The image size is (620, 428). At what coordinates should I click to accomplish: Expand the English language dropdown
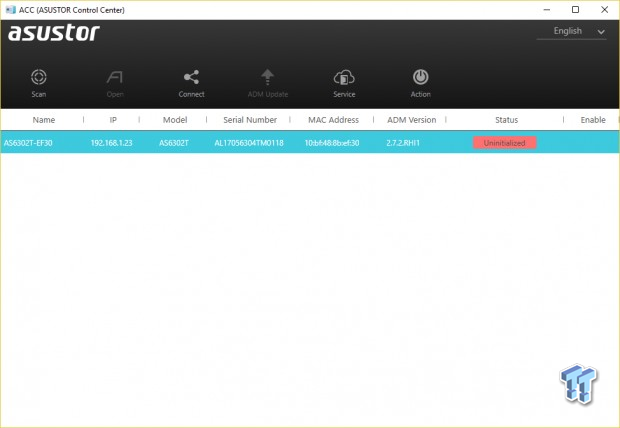571,31
